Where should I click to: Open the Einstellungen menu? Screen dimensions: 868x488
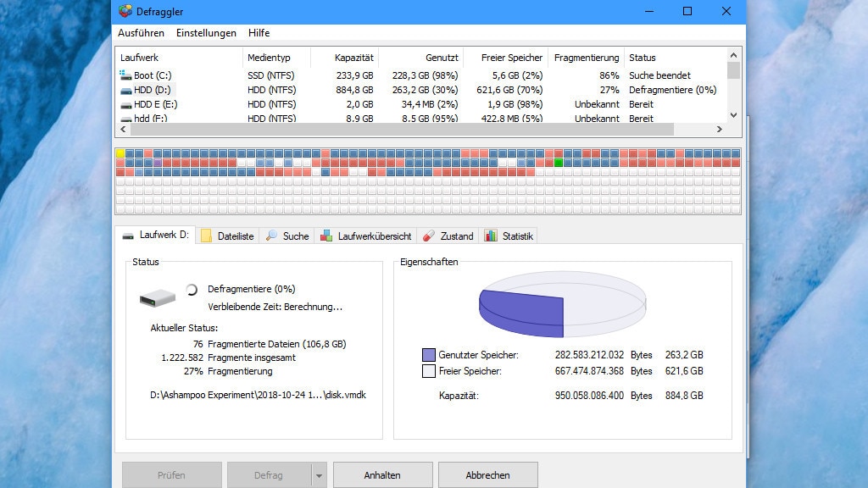207,33
